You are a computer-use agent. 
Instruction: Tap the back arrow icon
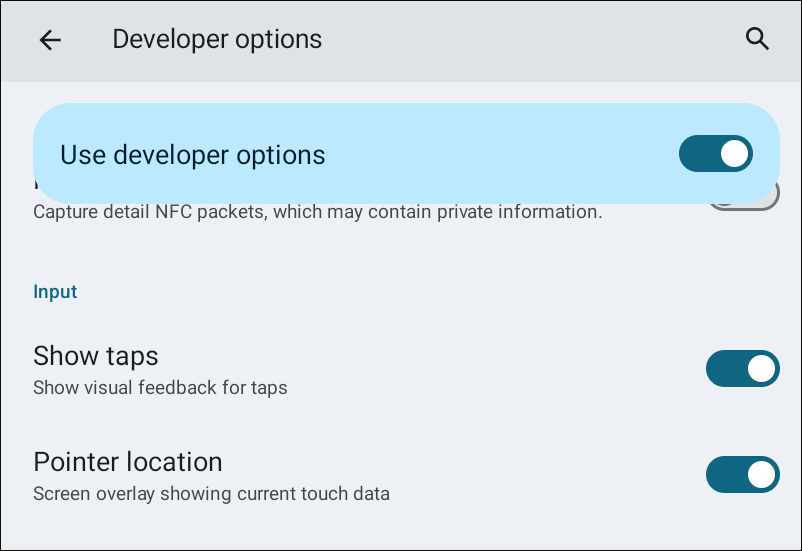point(50,40)
